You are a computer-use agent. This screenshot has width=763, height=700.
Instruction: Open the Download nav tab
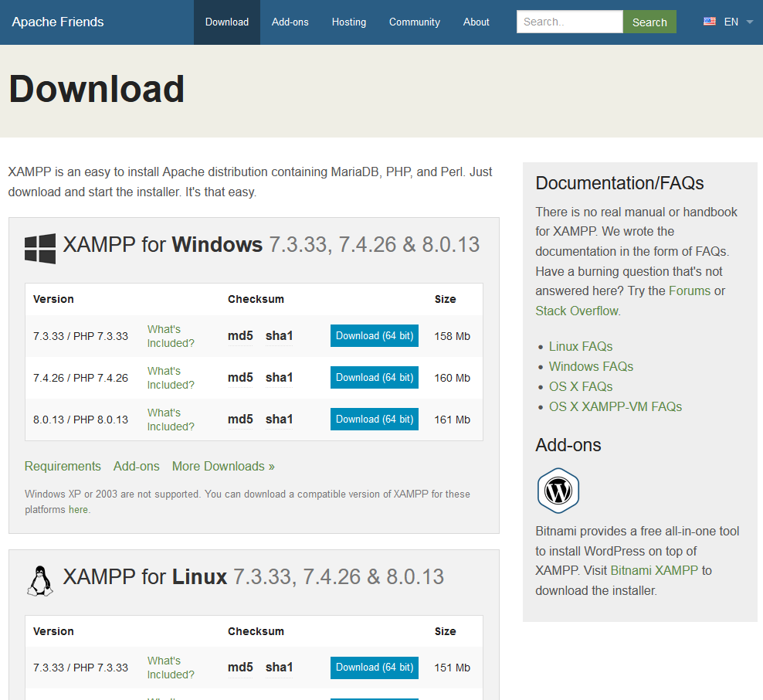coord(227,22)
